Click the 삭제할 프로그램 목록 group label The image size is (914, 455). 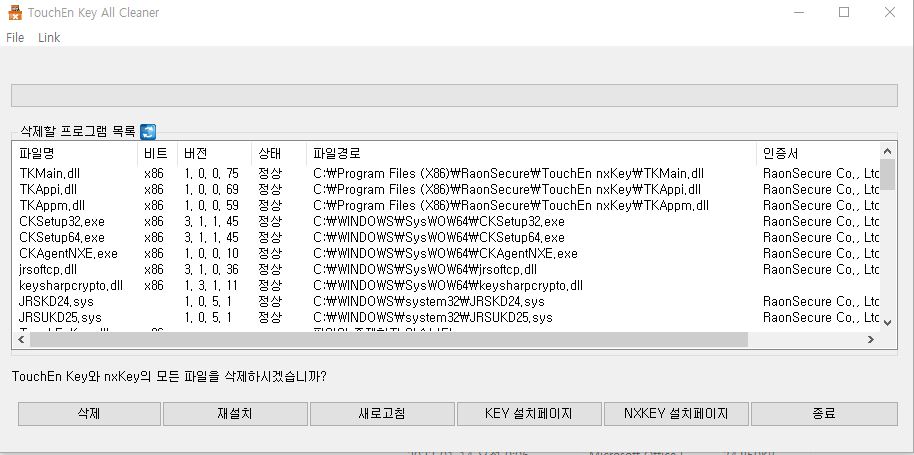(x=78, y=132)
